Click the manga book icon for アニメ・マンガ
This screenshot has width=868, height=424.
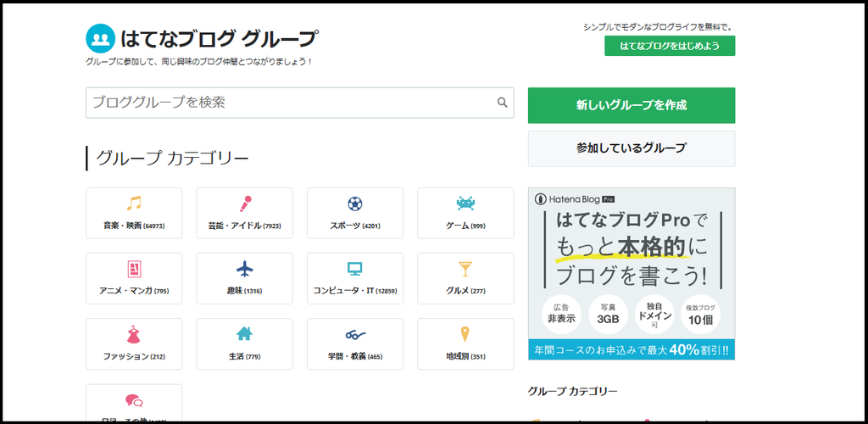[134, 269]
